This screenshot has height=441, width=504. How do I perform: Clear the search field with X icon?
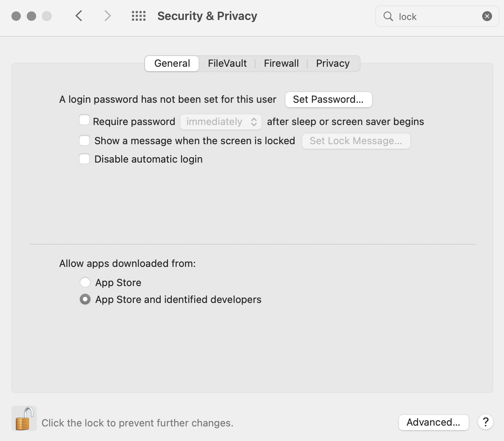tap(487, 16)
